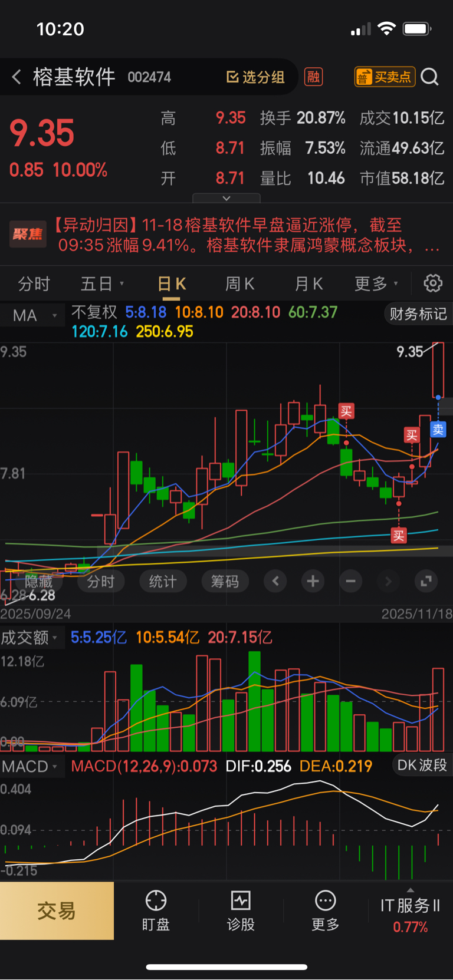Image resolution: width=453 pixels, height=980 pixels.
Task: Open the search magnifier icon
Action: coord(430,77)
